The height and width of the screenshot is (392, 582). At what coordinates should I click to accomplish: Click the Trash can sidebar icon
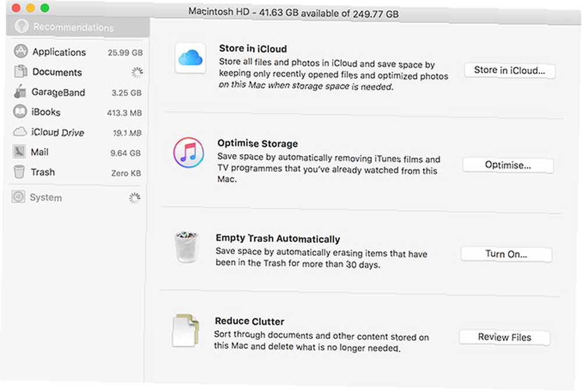click(19, 172)
